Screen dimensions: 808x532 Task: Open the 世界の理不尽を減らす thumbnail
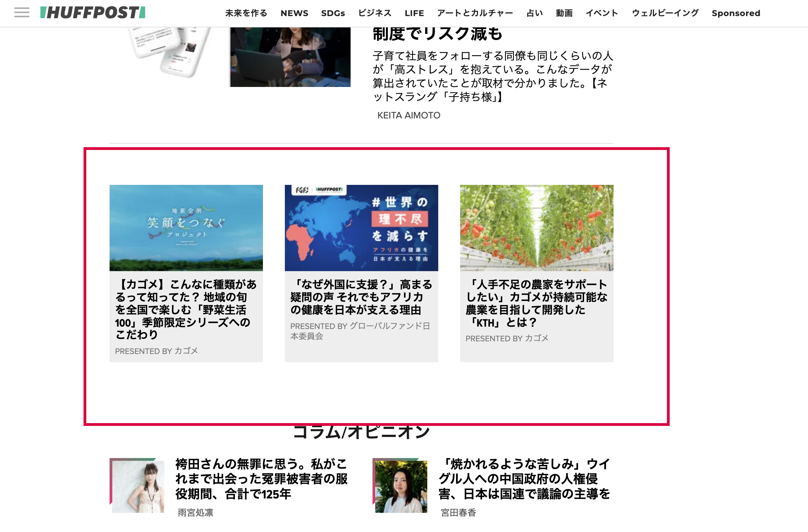coord(362,228)
